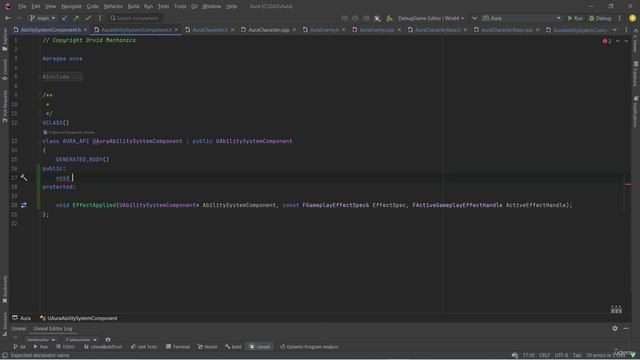640x360 pixels.
Task: Switch to AuraCharacter.cpp tab
Action: point(268,30)
